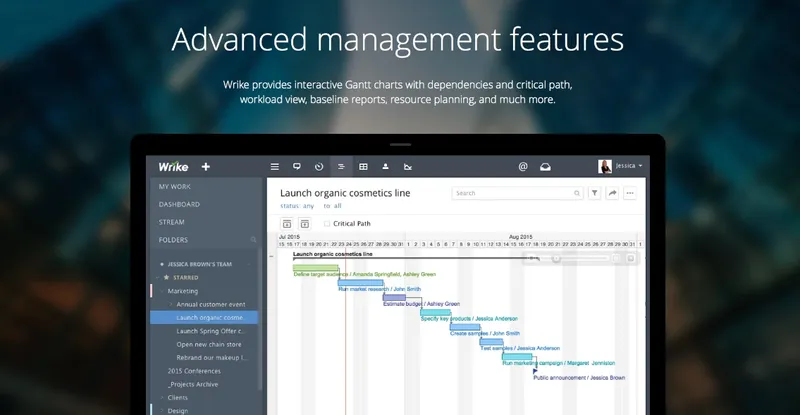The width and height of the screenshot is (800, 415).
Task: Click Jessica's profile avatar
Action: [605, 166]
